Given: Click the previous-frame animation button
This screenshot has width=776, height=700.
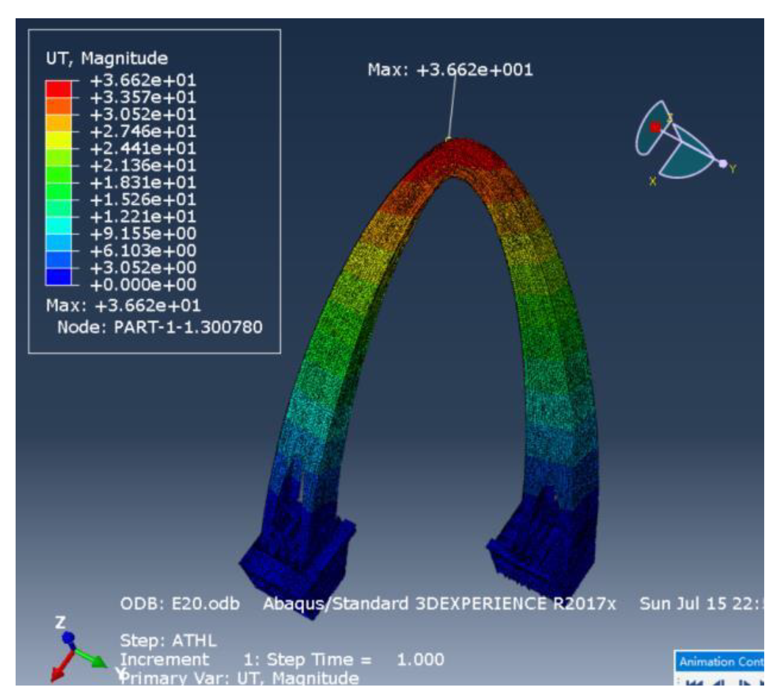Looking at the screenshot, I should pyautogui.click(x=718, y=683).
